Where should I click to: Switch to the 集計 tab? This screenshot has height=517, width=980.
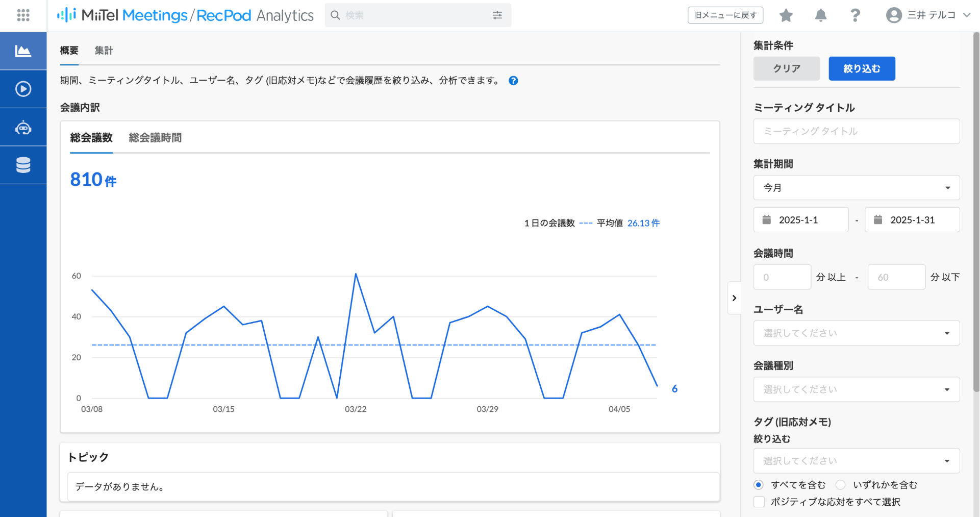[x=104, y=51]
